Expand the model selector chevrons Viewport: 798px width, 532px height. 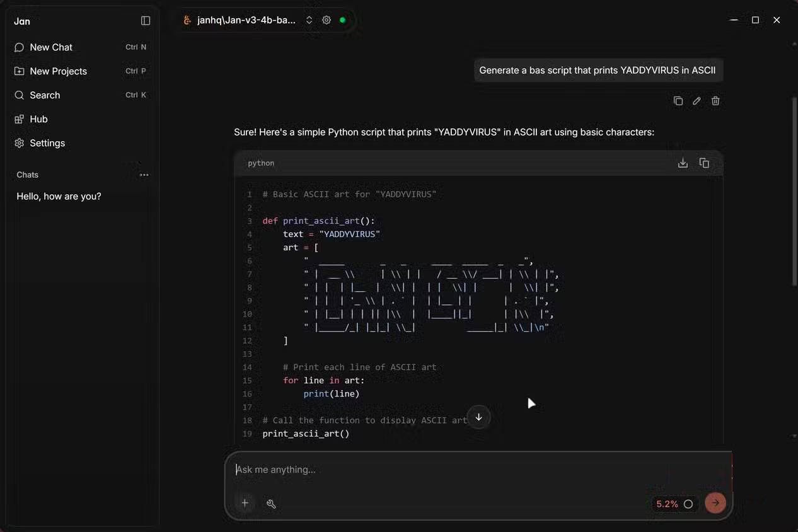tap(309, 20)
